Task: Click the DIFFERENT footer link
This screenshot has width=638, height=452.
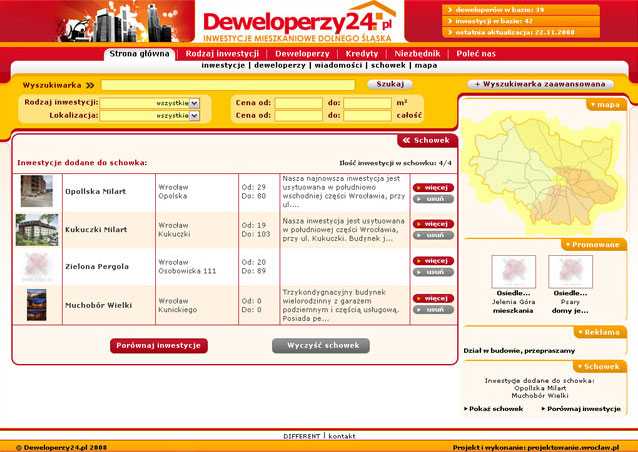Action: 302,436
